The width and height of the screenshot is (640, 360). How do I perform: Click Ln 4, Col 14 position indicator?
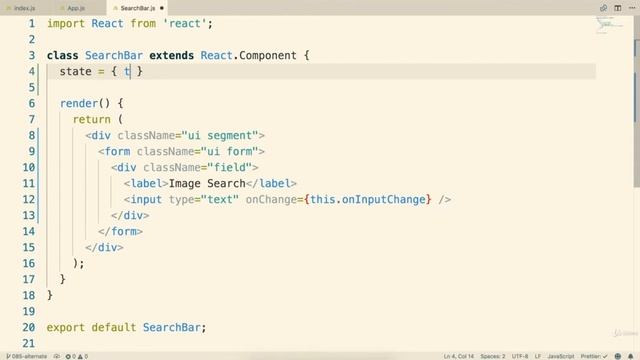point(459,356)
